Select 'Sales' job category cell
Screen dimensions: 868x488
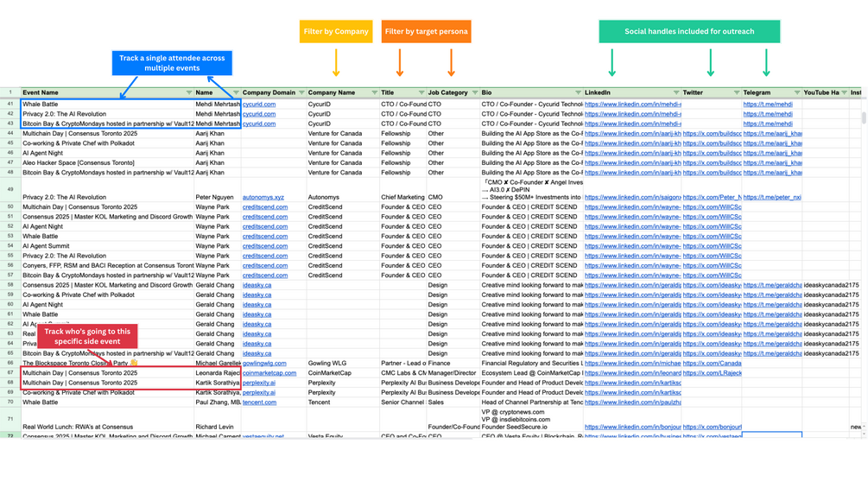click(453, 402)
